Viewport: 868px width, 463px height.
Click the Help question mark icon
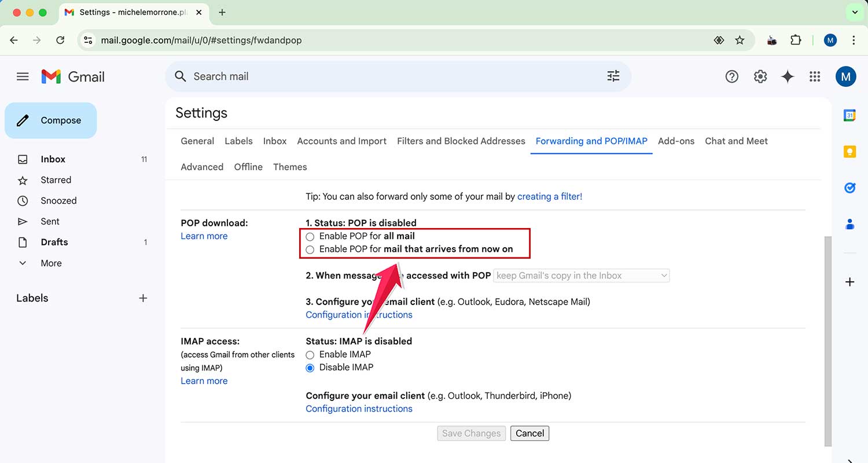coord(731,76)
